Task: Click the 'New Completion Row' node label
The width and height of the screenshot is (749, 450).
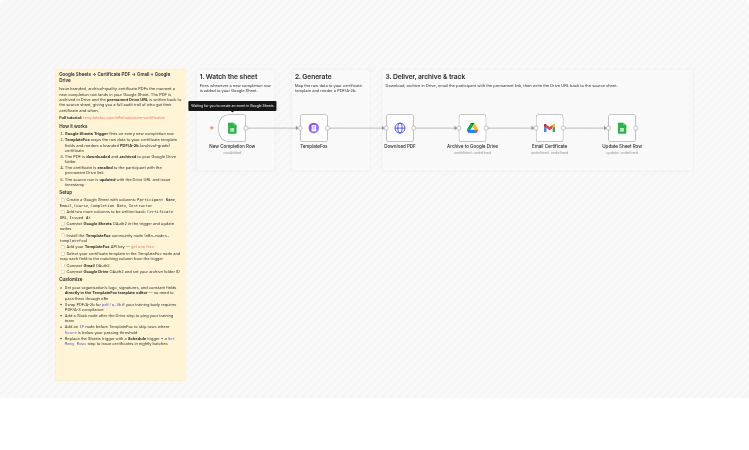Action: point(232,146)
